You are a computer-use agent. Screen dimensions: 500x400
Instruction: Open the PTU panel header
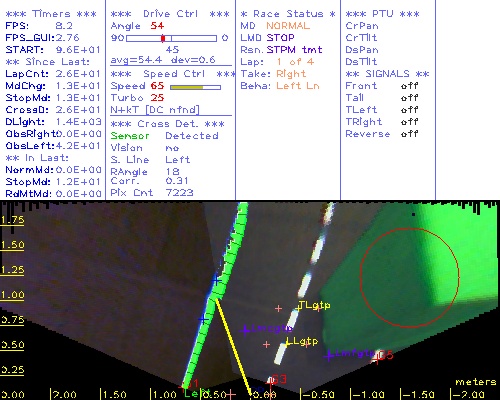(x=382, y=14)
